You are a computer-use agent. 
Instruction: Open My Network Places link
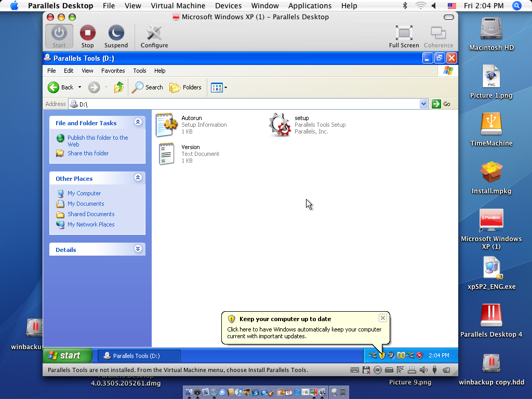[91, 224]
